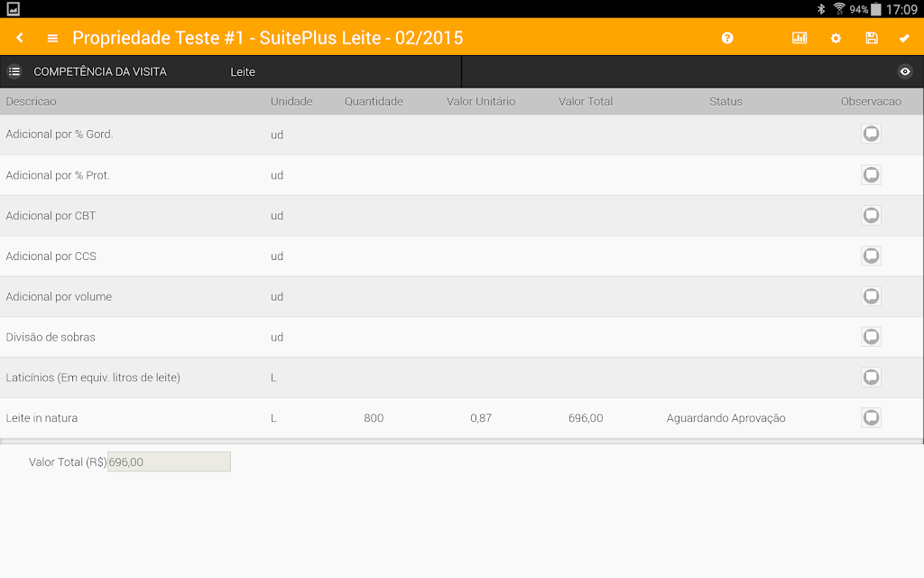Select the Leite tab
924x578 pixels.
243,72
